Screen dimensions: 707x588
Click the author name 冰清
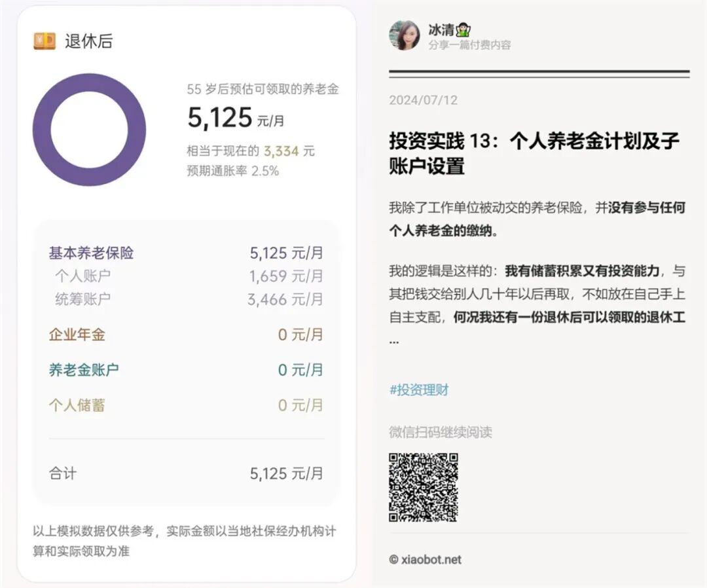pos(441,29)
